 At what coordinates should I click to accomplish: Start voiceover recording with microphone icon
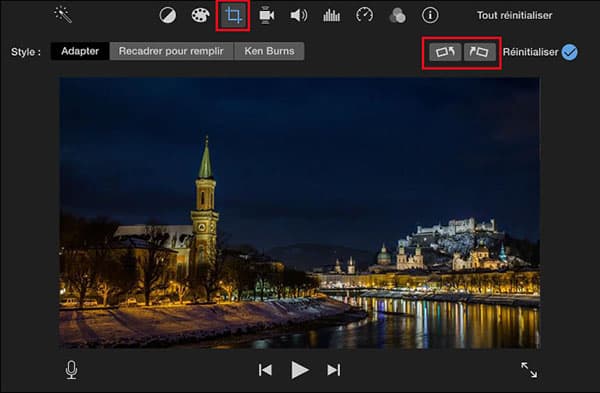[71, 370]
